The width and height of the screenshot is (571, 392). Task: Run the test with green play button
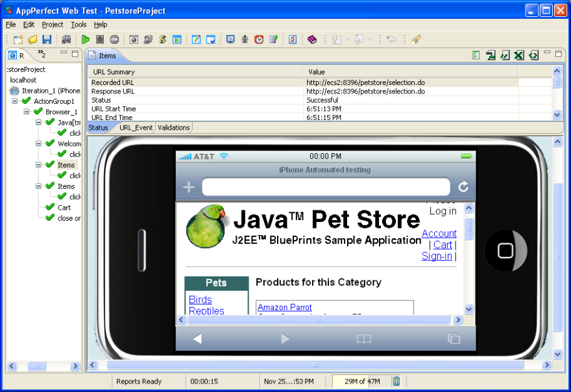pos(86,40)
